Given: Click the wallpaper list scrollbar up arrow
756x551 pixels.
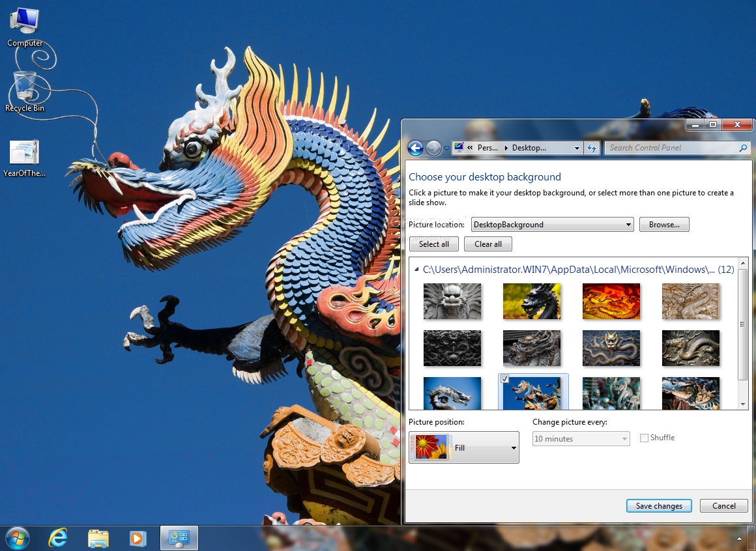Looking at the screenshot, I should pyautogui.click(x=743, y=263).
